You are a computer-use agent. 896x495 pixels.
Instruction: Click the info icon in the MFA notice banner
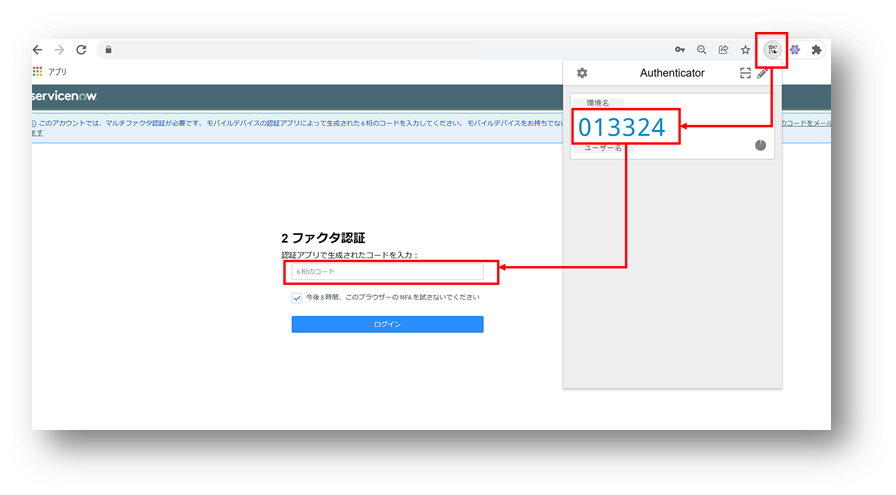(x=34, y=123)
